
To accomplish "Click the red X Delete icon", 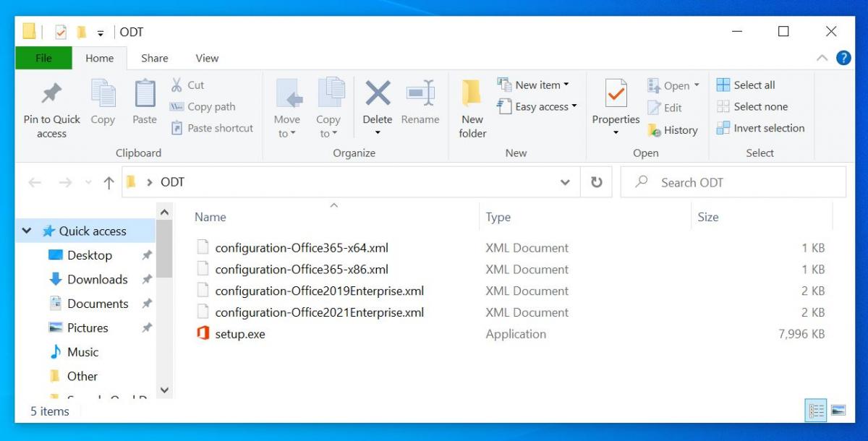I will 378,93.
